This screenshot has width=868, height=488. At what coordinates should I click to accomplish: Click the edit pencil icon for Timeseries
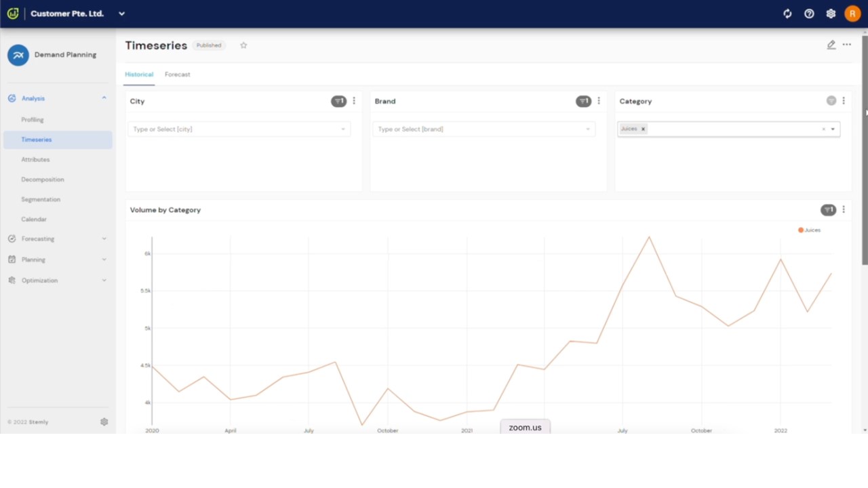coord(831,45)
